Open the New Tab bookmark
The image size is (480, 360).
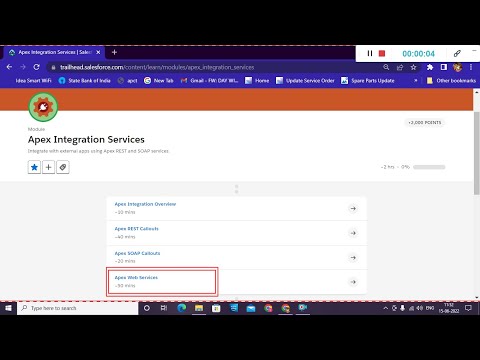[159, 81]
